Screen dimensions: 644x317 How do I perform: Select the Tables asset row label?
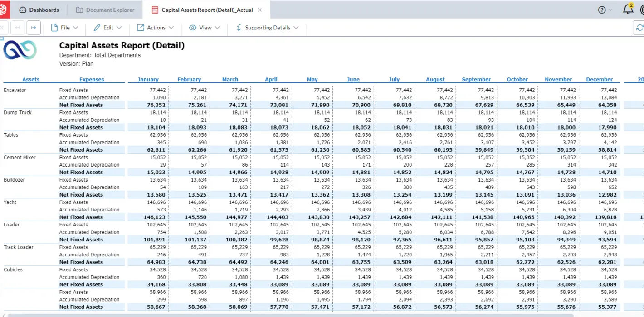[11, 135]
